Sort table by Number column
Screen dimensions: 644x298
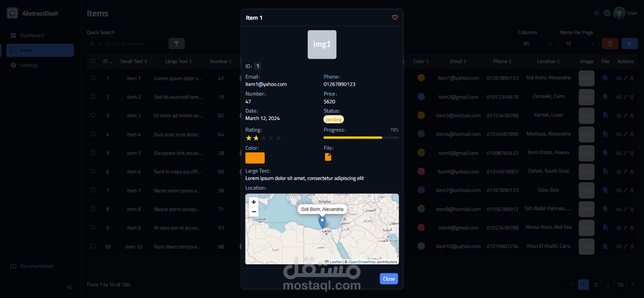(221, 62)
